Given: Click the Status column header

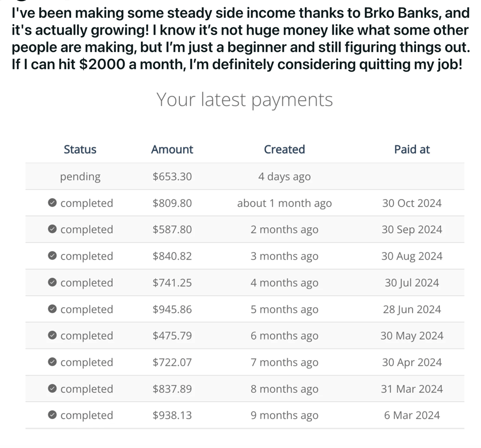Looking at the screenshot, I should point(80,149).
